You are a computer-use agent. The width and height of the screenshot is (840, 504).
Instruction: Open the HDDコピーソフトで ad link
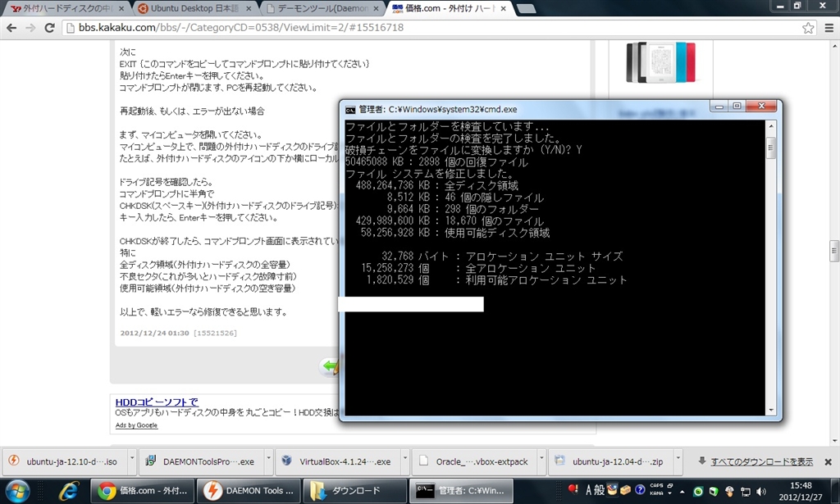pyautogui.click(x=157, y=402)
